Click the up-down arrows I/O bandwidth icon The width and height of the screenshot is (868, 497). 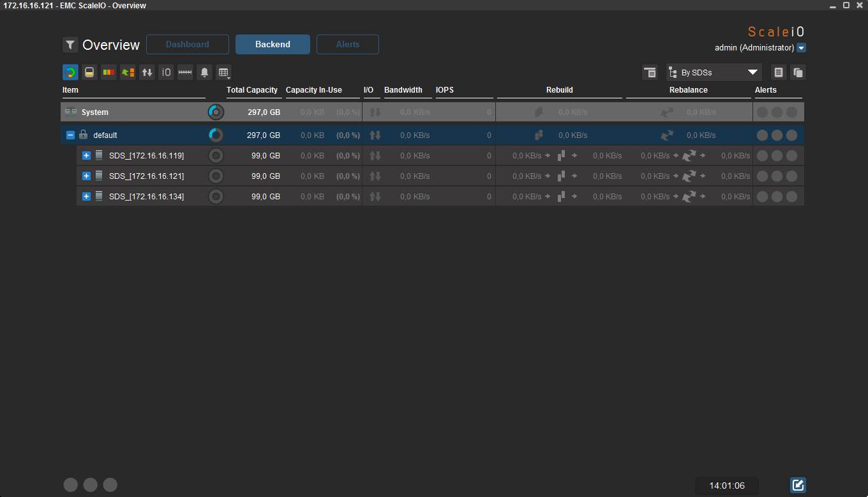[x=147, y=72]
